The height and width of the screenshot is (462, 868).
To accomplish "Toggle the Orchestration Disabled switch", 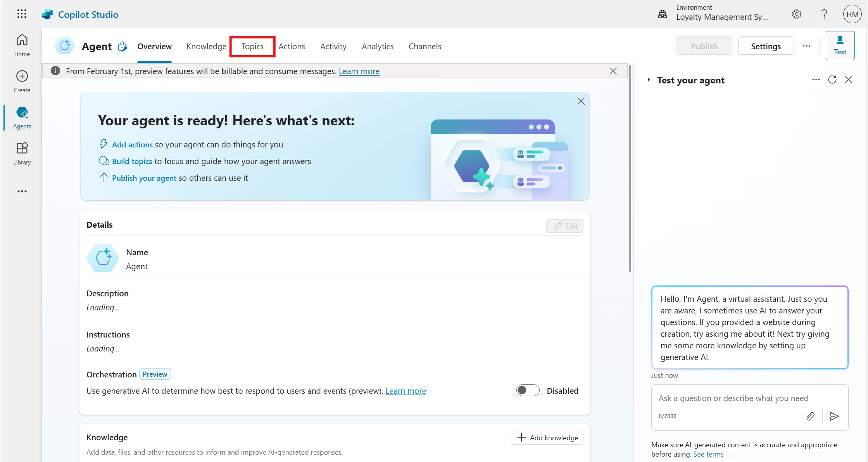I will [528, 390].
